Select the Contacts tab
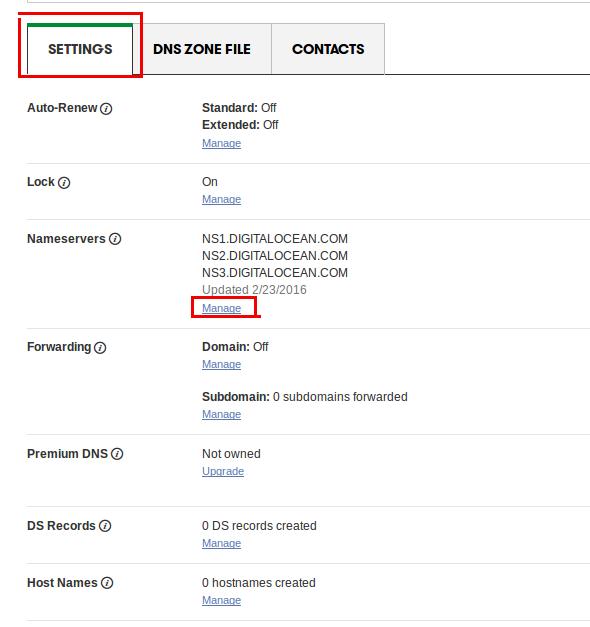590x627 pixels. pyautogui.click(x=328, y=49)
